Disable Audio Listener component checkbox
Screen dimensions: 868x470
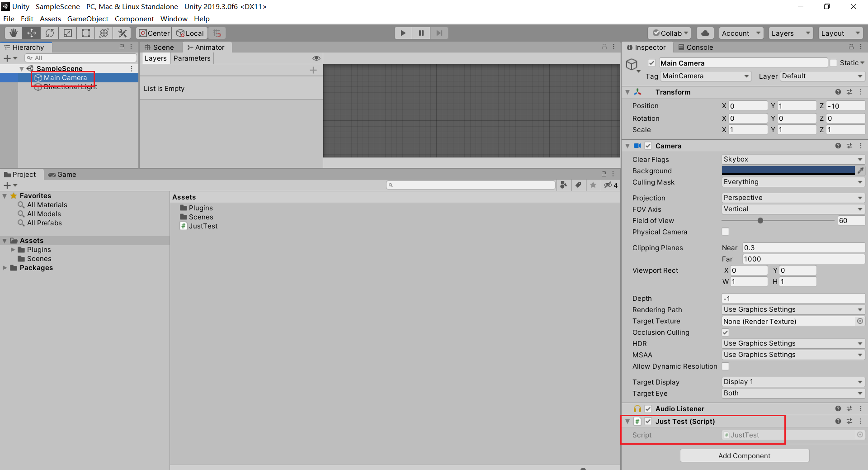pyautogui.click(x=648, y=408)
